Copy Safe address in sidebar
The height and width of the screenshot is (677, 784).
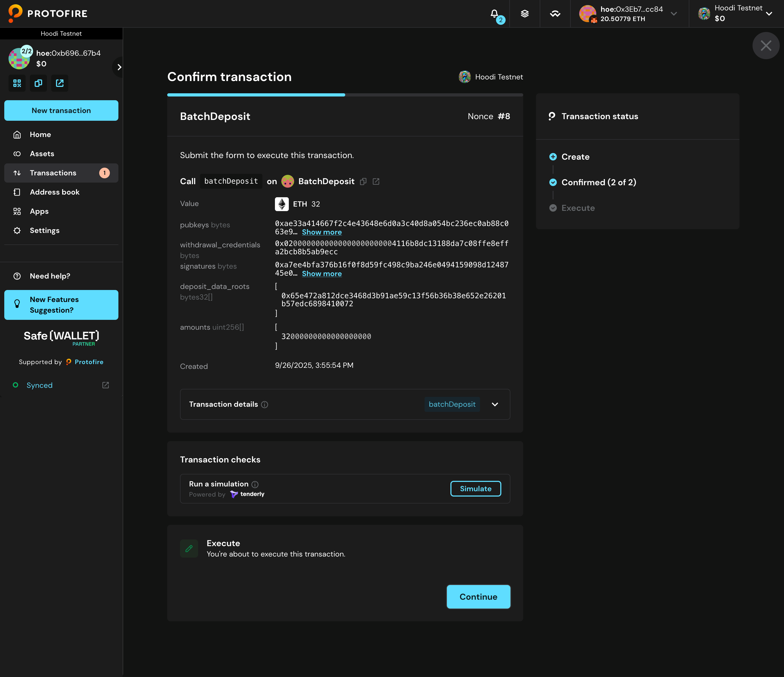38,83
